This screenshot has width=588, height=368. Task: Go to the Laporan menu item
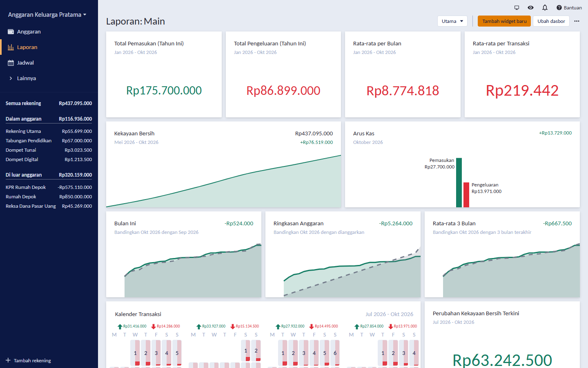(x=49, y=47)
